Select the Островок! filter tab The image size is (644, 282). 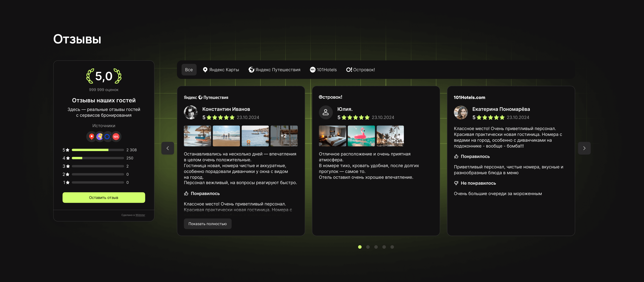[360, 70]
